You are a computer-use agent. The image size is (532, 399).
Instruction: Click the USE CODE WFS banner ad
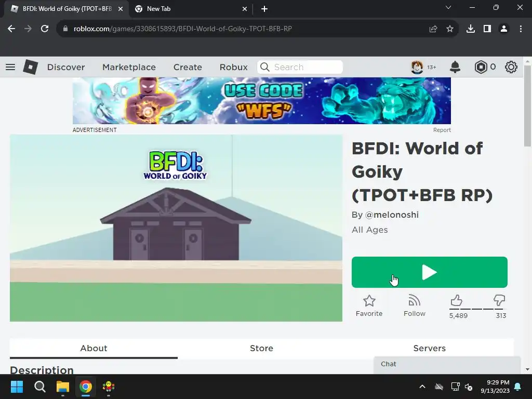click(x=262, y=101)
